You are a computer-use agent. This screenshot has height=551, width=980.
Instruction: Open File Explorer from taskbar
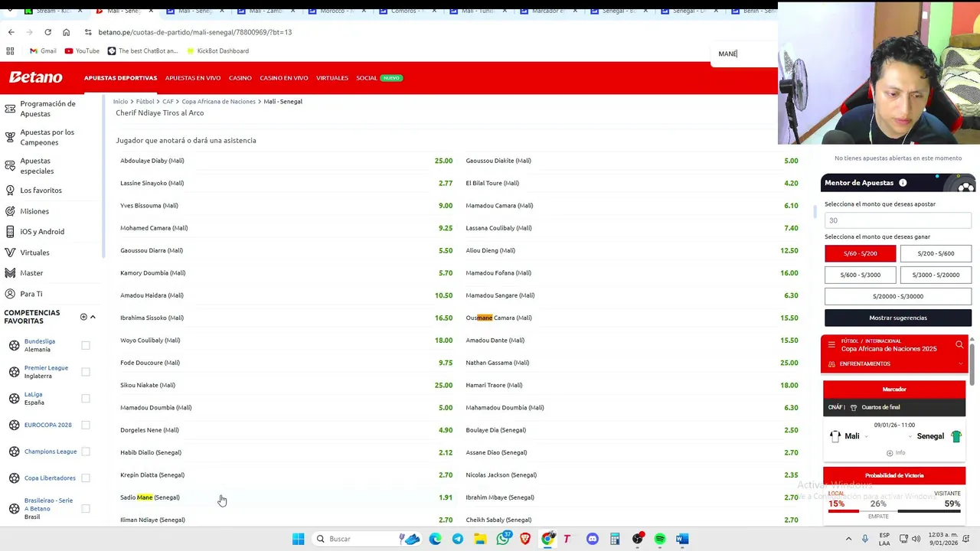[x=480, y=539]
